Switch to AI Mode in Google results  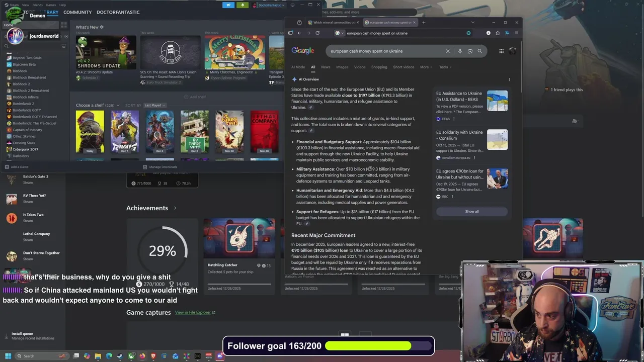(x=298, y=67)
